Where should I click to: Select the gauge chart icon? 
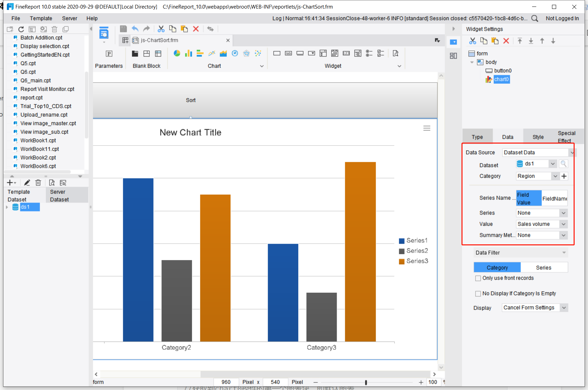[x=235, y=53]
